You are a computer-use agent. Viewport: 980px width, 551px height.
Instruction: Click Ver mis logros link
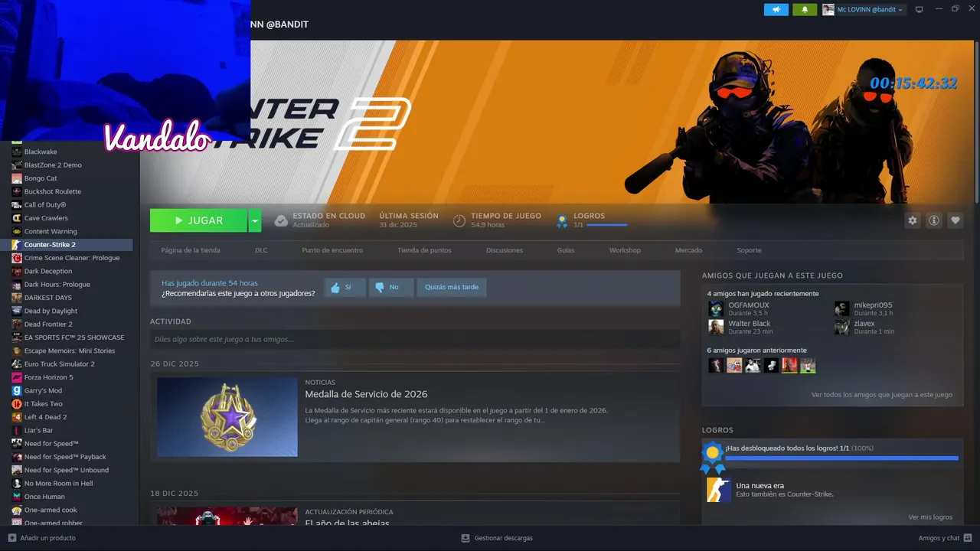tap(930, 517)
